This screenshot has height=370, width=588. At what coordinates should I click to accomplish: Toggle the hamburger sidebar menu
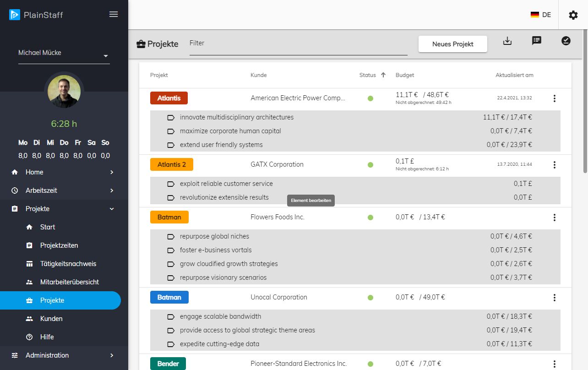[114, 14]
